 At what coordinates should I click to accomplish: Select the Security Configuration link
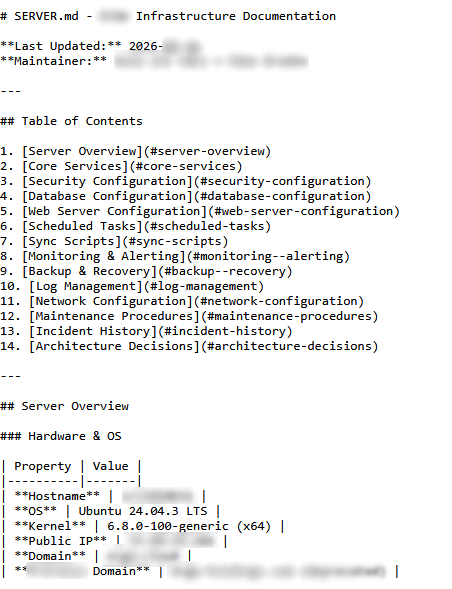point(197,181)
